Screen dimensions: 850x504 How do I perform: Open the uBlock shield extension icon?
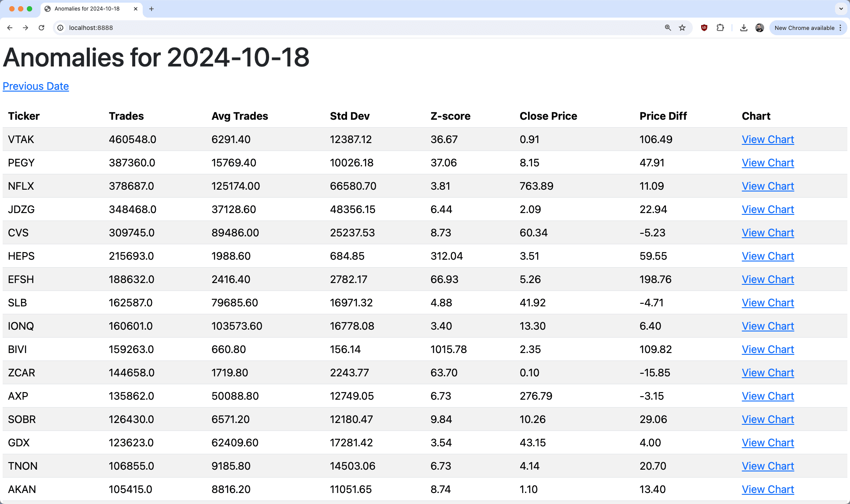pyautogui.click(x=704, y=28)
